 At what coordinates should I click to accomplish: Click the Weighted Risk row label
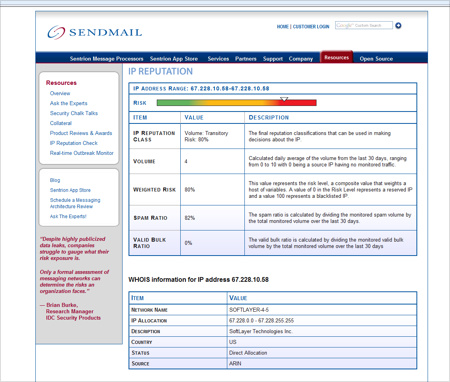click(x=154, y=190)
